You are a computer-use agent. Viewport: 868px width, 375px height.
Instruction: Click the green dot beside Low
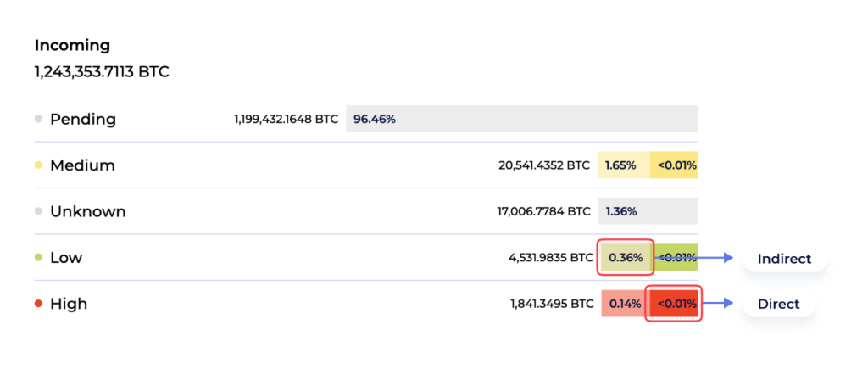pyautogui.click(x=38, y=258)
